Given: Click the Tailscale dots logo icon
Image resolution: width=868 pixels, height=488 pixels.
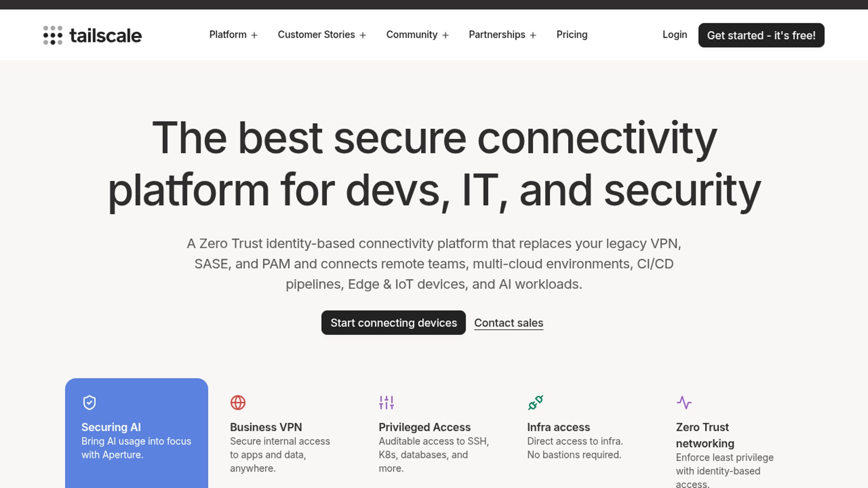Looking at the screenshot, I should click(x=53, y=35).
